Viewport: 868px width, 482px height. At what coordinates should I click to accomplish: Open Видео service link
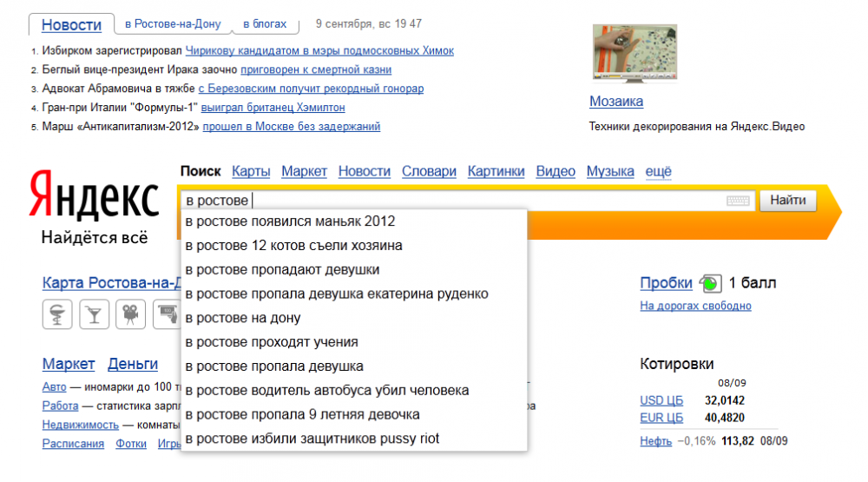pyautogui.click(x=556, y=171)
